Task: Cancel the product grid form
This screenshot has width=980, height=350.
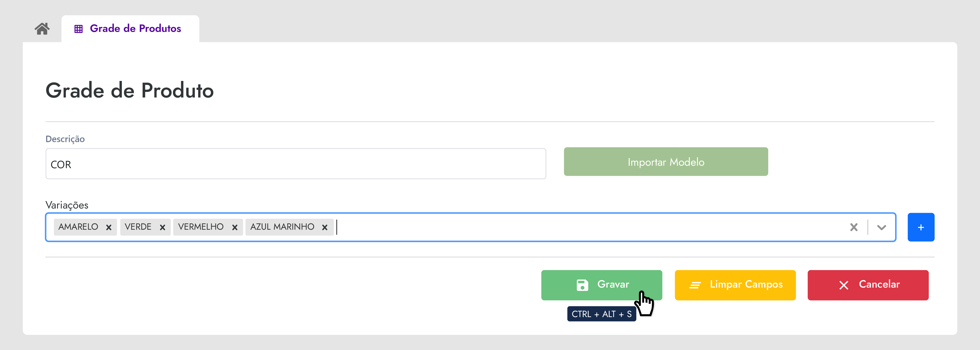Action: coord(868,285)
